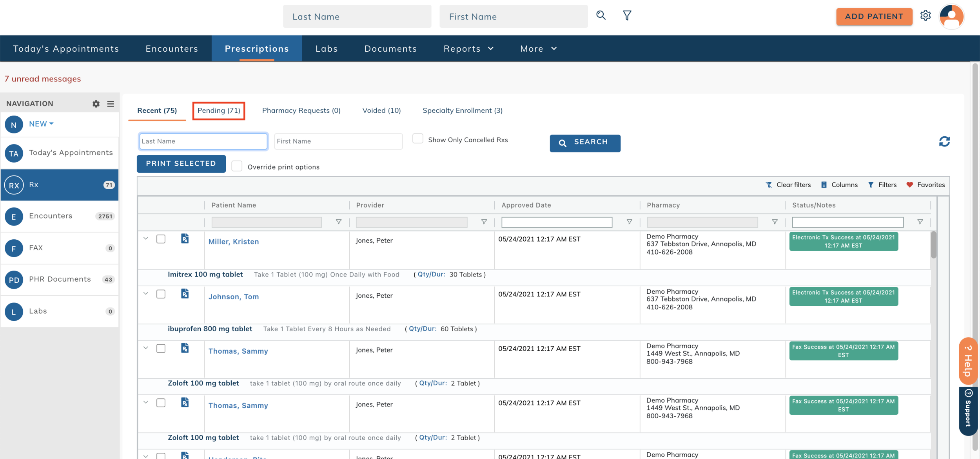Open the Rx document icon for Miller, Kristen
The width and height of the screenshot is (980, 459).
[185, 239]
